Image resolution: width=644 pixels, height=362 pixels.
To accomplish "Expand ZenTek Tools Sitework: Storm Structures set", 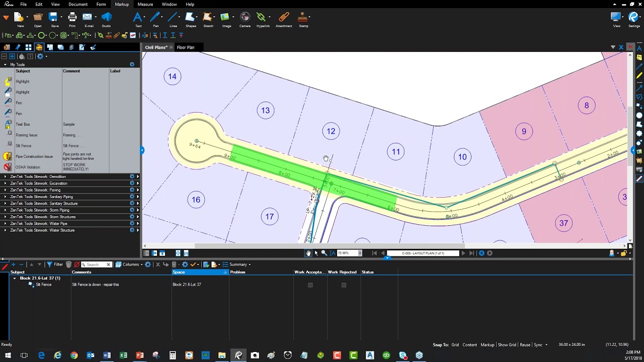I will click(5, 217).
